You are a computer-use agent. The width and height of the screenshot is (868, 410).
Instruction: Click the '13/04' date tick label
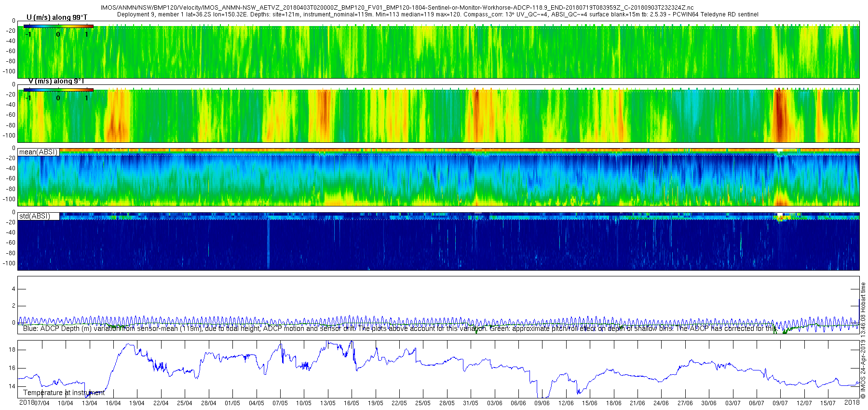[89, 403]
